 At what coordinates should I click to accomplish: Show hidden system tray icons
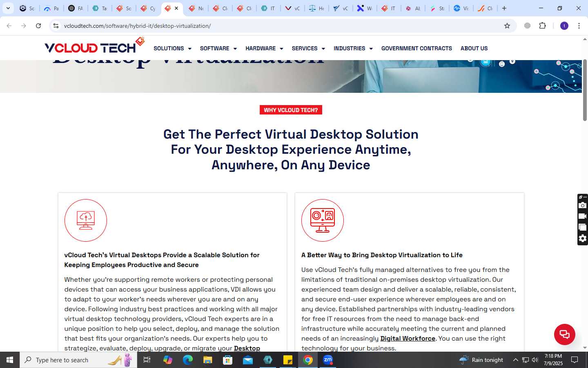[515, 360]
